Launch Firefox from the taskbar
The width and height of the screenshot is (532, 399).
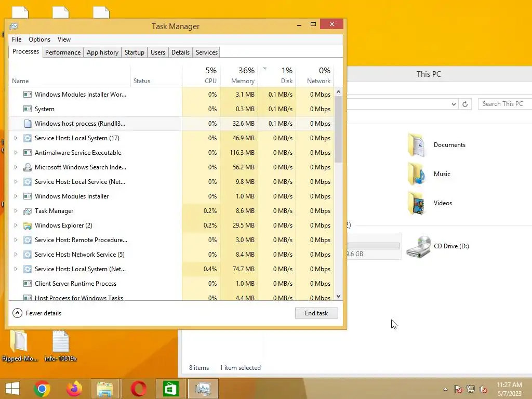[x=74, y=389]
